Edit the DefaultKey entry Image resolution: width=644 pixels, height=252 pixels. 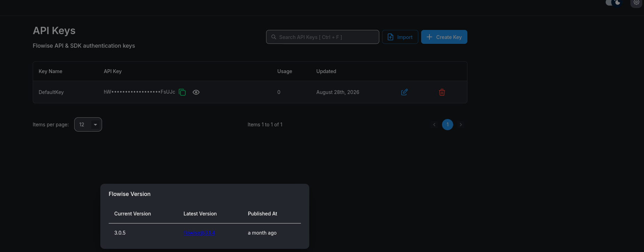pos(404,92)
